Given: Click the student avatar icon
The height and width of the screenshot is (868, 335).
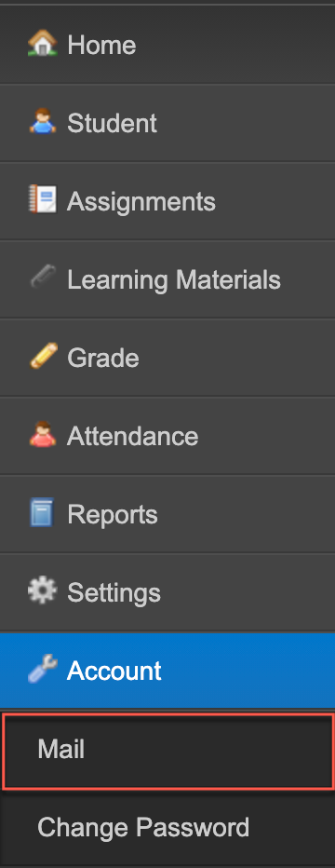Looking at the screenshot, I should click(43, 122).
